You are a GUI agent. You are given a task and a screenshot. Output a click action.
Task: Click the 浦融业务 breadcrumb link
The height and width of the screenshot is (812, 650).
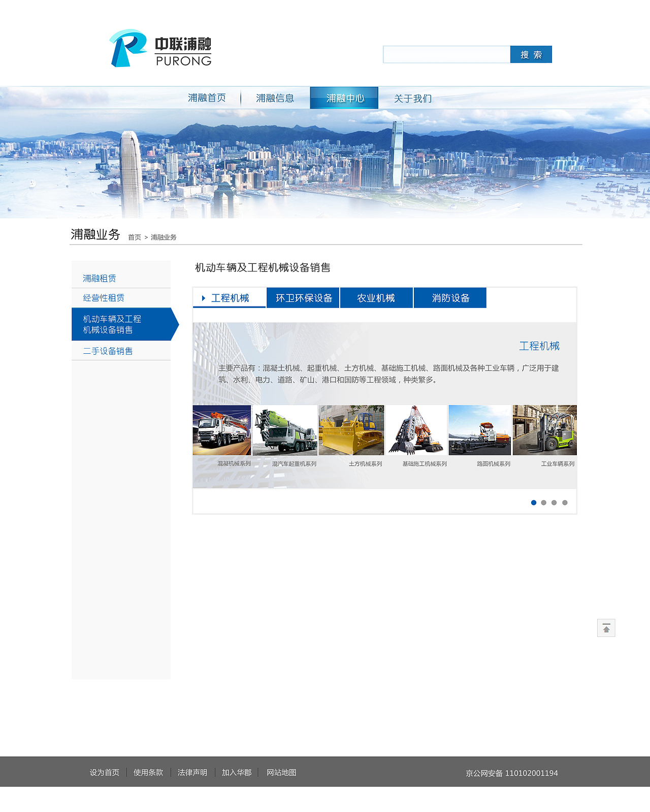(x=164, y=237)
